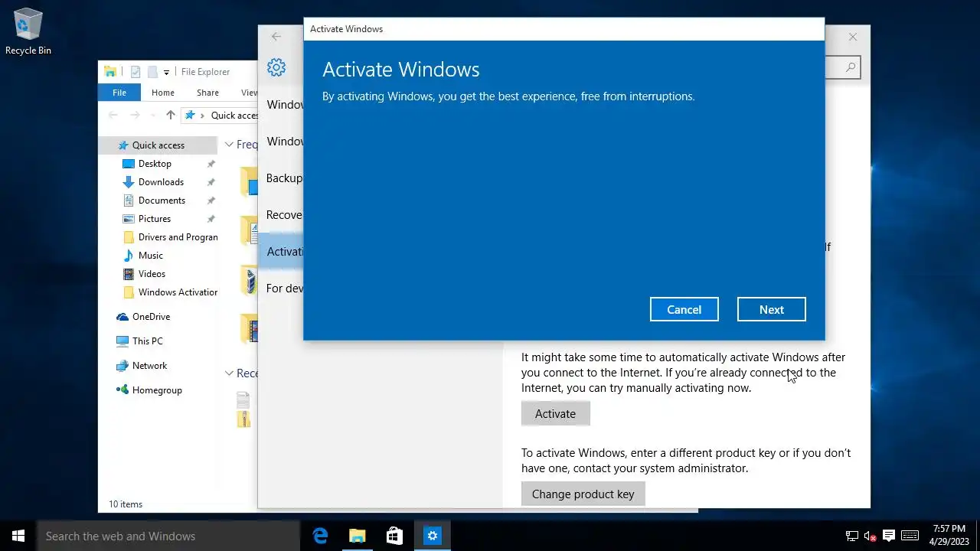Switch to the Share ribbon tab
The image size is (980, 551).
(x=207, y=93)
